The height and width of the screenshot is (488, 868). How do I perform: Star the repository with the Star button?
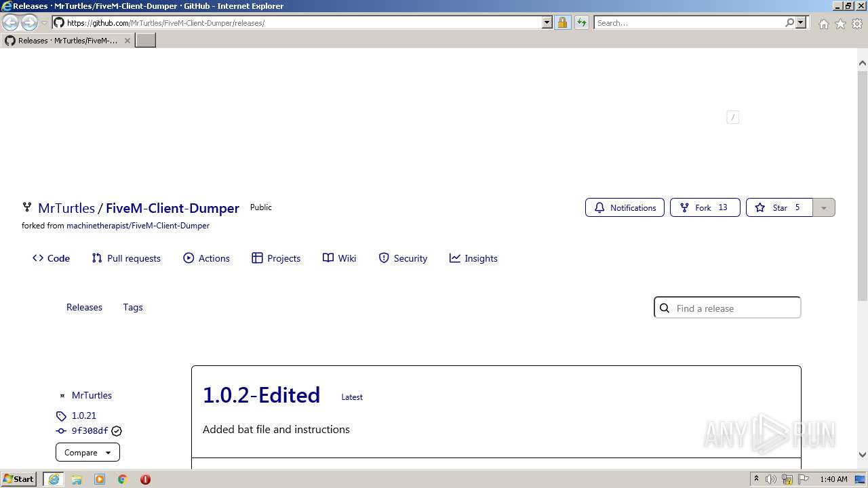pos(779,207)
